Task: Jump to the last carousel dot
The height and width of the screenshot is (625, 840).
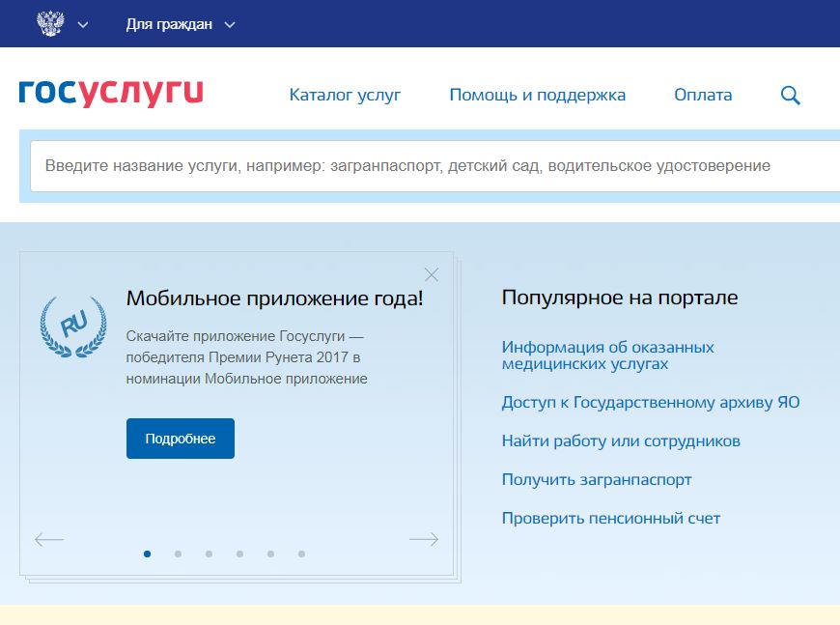Action: point(301,554)
